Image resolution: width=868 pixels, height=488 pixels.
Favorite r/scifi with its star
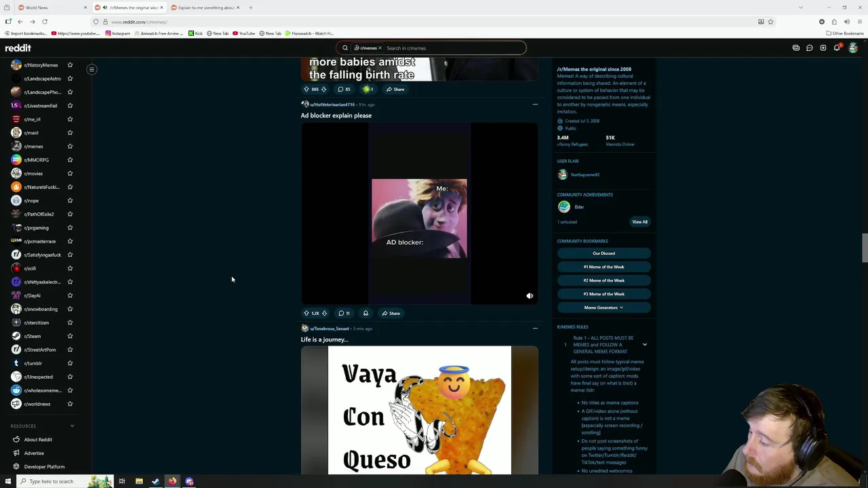click(x=70, y=268)
